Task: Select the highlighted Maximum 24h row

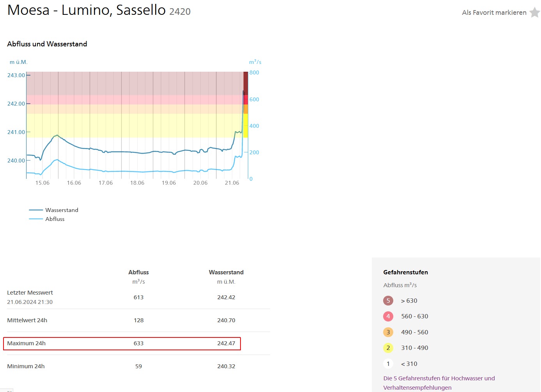Action: point(122,344)
